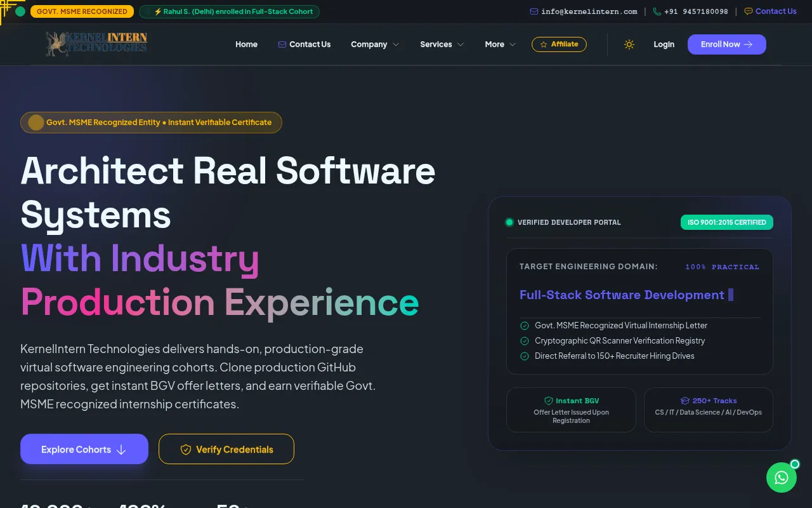
Task: Click the GOVT. MSME RECOGNIZED badge
Action: (x=82, y=11)
